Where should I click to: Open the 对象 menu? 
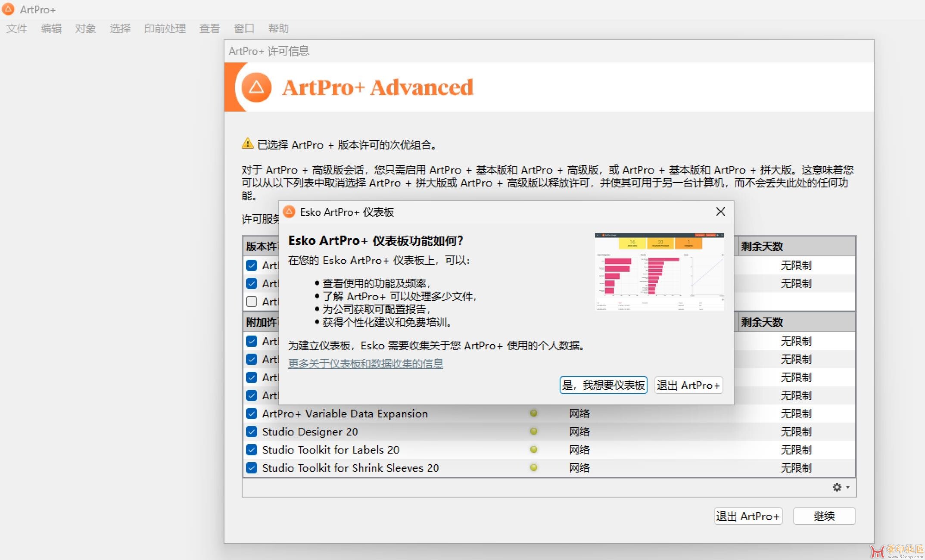click(x=85, y=28)
